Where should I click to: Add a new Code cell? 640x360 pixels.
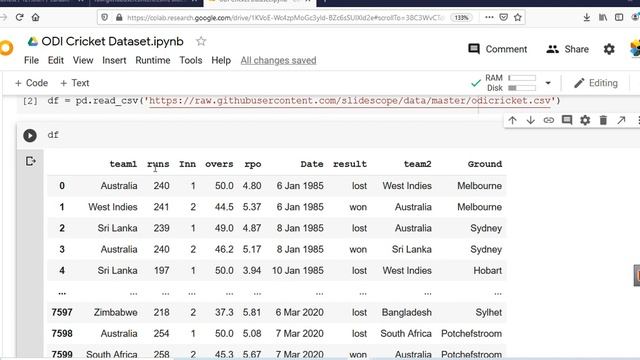point(31,83)
